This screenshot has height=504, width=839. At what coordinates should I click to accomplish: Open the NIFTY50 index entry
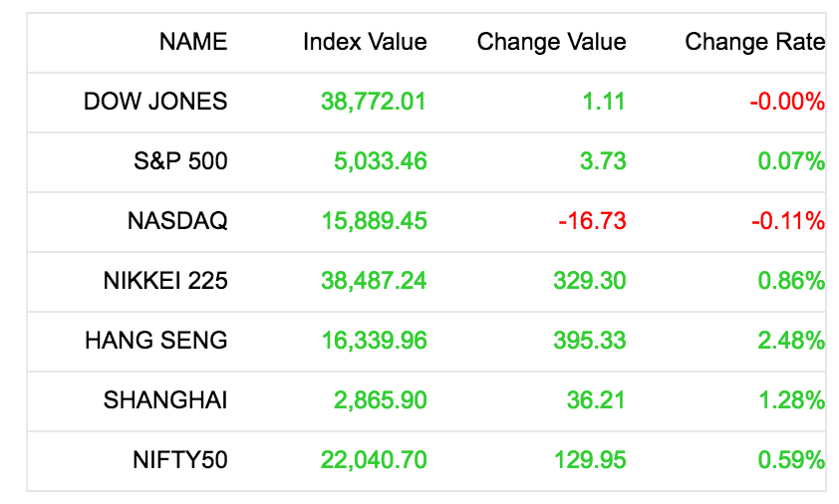point(180,460)
